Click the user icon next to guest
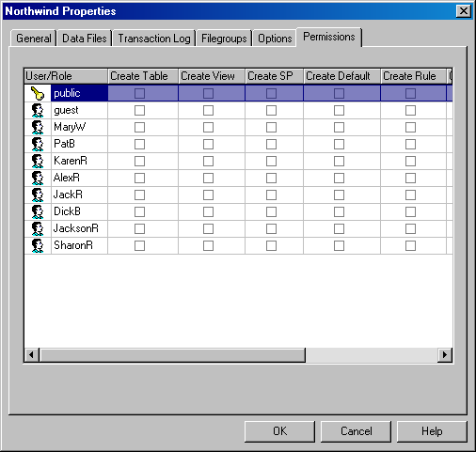Image resolution: width=476 pixels, height=452 pixels. tap(38, 110)
